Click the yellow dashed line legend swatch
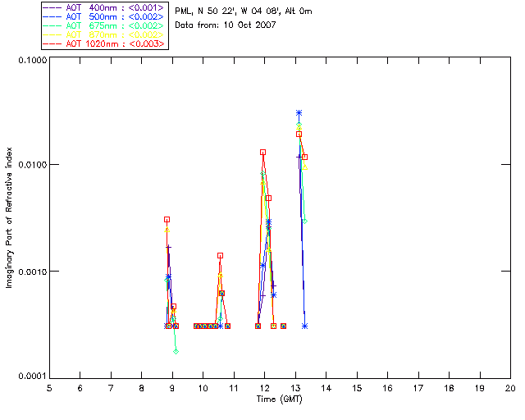525x420 pixels. pyautogui.click(x=52, y=34)
